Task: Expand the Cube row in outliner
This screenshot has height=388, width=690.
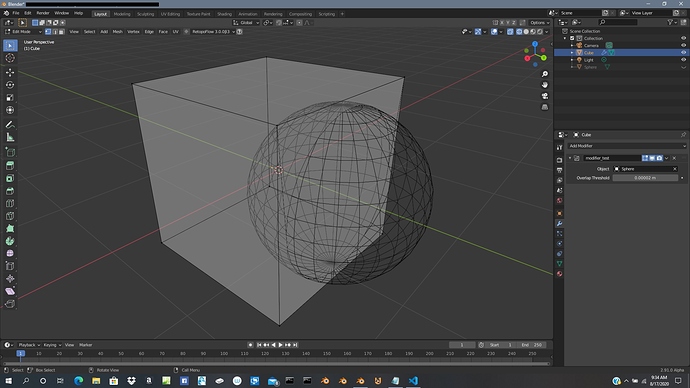Action: 572,52
